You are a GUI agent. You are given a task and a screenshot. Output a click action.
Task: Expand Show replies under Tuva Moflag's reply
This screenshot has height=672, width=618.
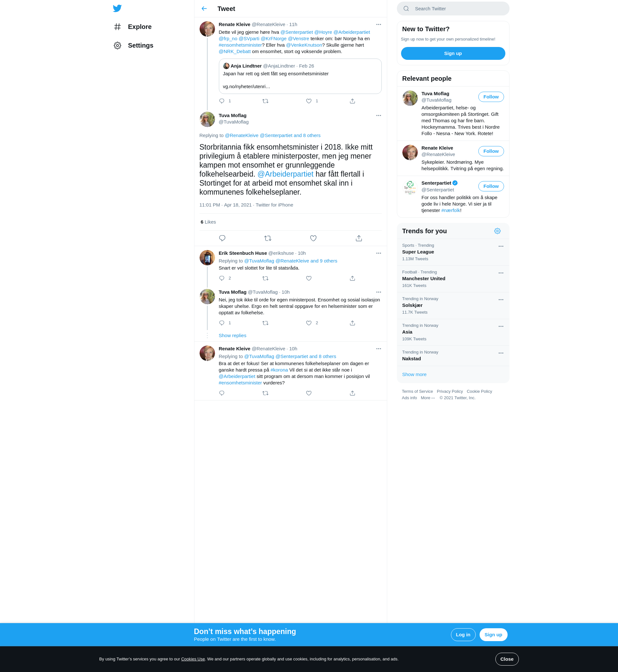232,336
